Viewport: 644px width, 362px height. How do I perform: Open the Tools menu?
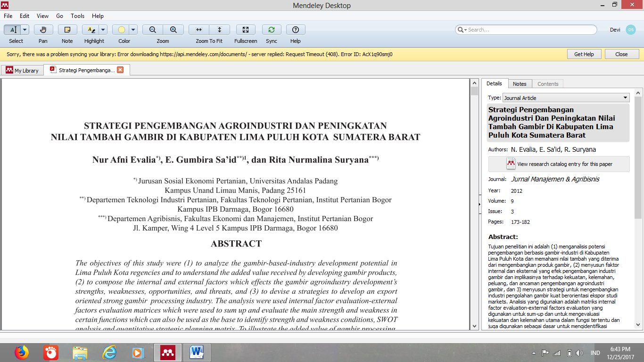[x=78, y=16]
